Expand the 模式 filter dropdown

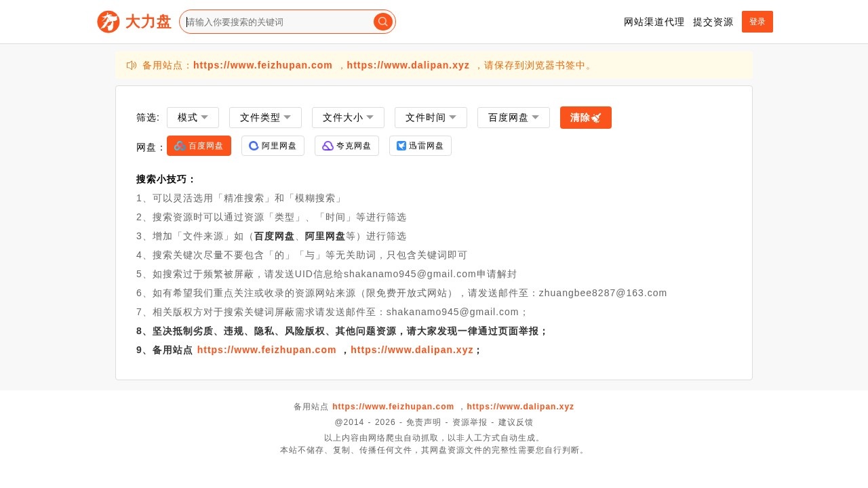(x=193, y=117)
